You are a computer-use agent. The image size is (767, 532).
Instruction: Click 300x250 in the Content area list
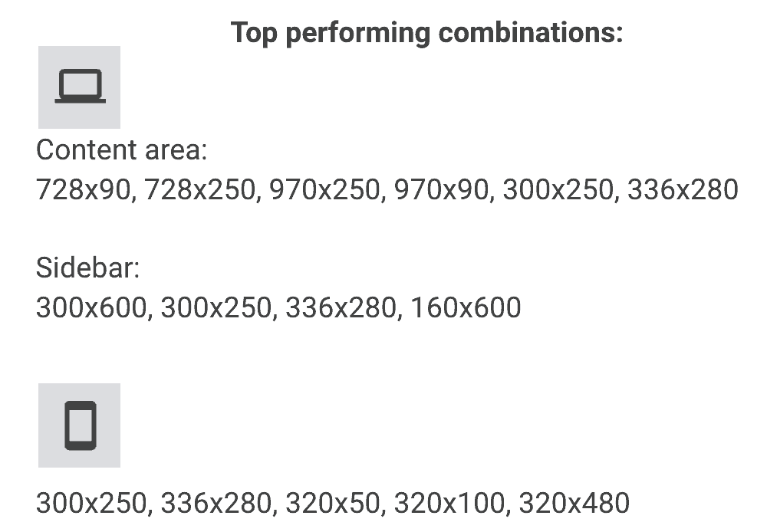(558, 189)
